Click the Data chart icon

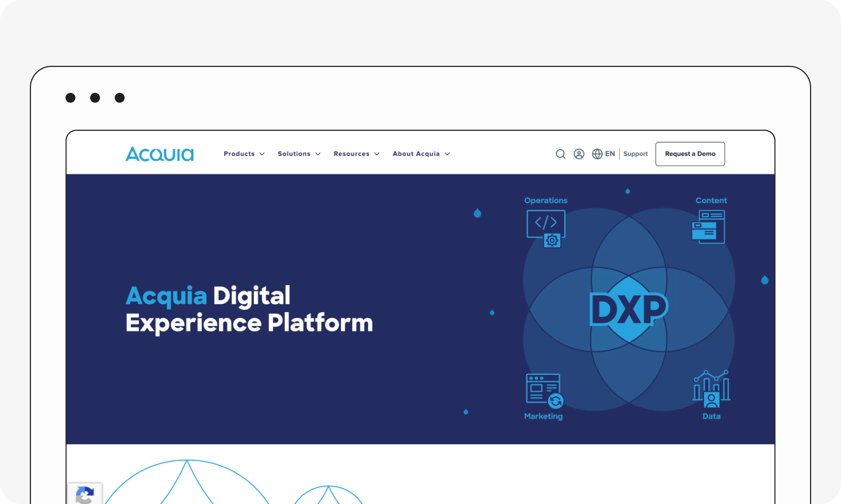(x=711, y=389)
